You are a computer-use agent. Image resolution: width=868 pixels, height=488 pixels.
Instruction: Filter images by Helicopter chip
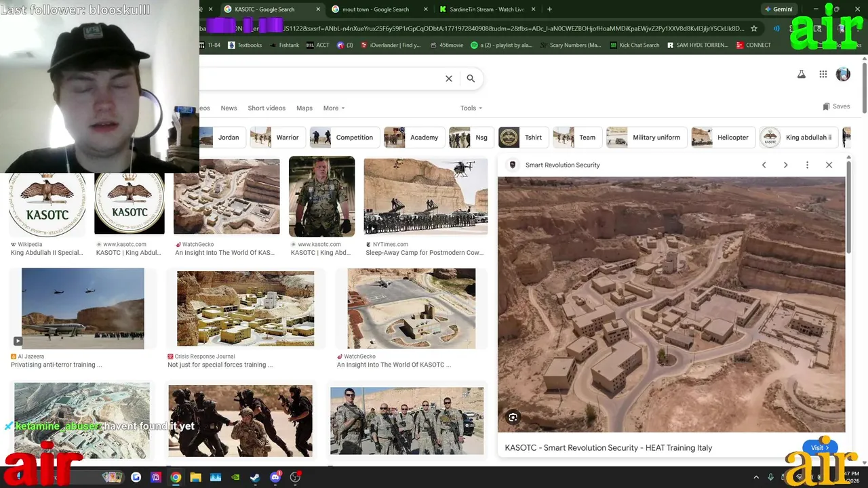(x=722, y=138)
